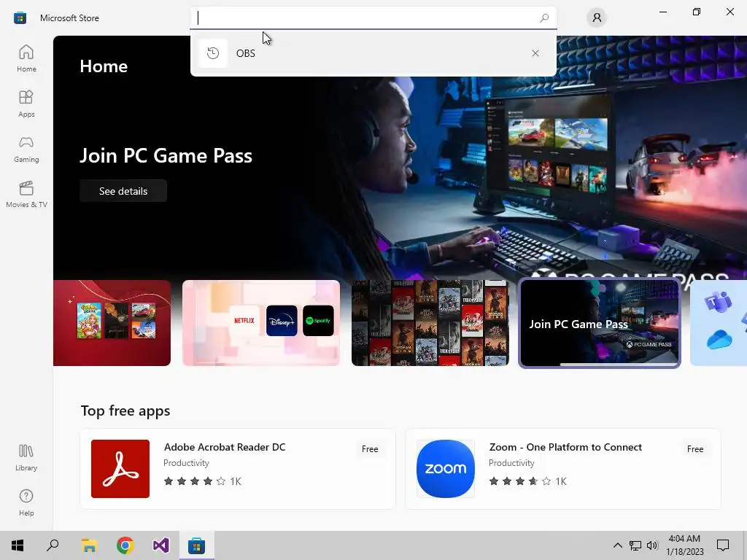Select the red games collection thumbnail
The height and width of the screenshot is (560, 747).
point(112,323)
